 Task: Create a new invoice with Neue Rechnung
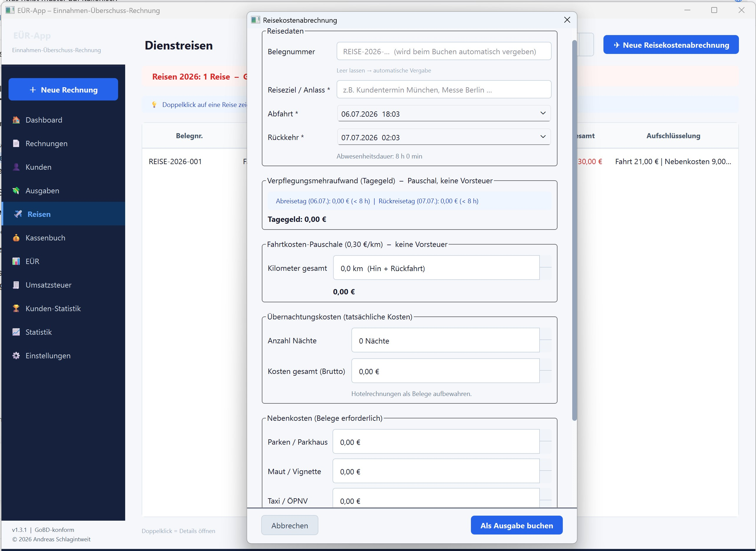(63, 89)
